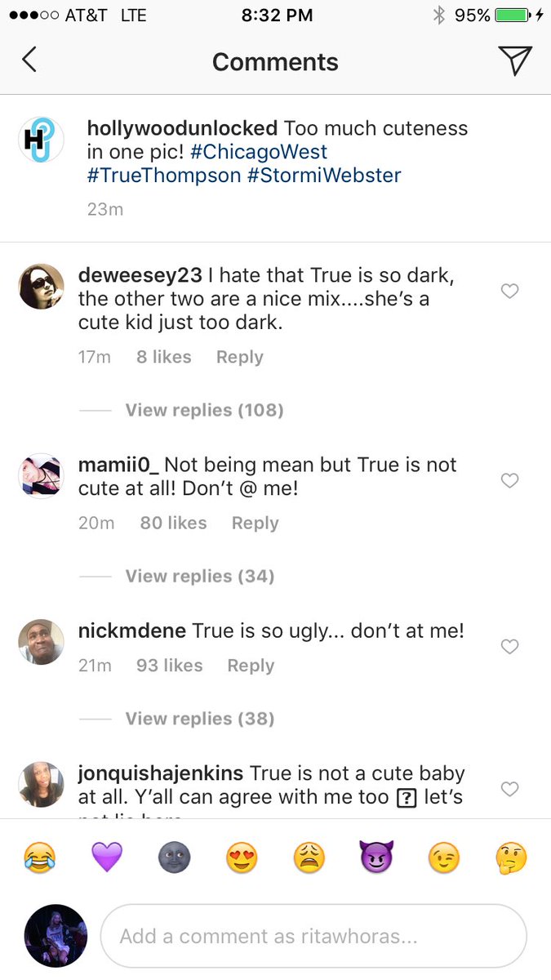Viewport: 551px width, 980px height.
Task: Tap the Add a comment field
Action: tap(313, 937)
